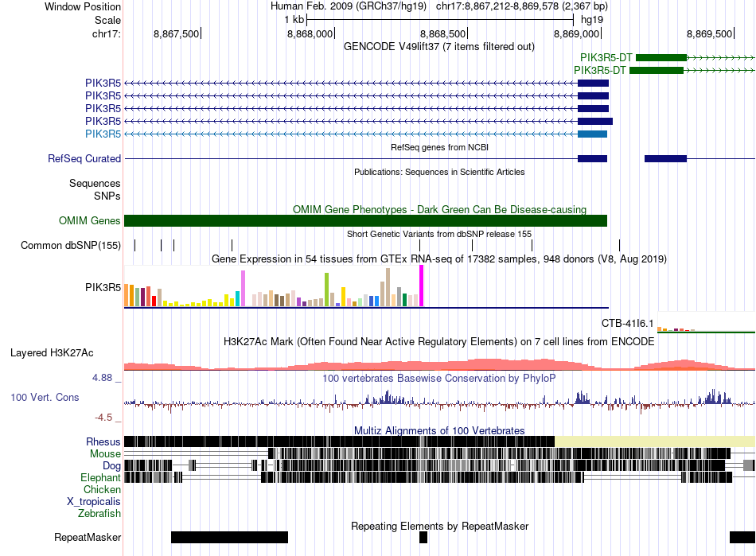This screenshot has height=556, width=756.
Task: Click the violet GTEx expression bar
Action: tap(243, 289)
